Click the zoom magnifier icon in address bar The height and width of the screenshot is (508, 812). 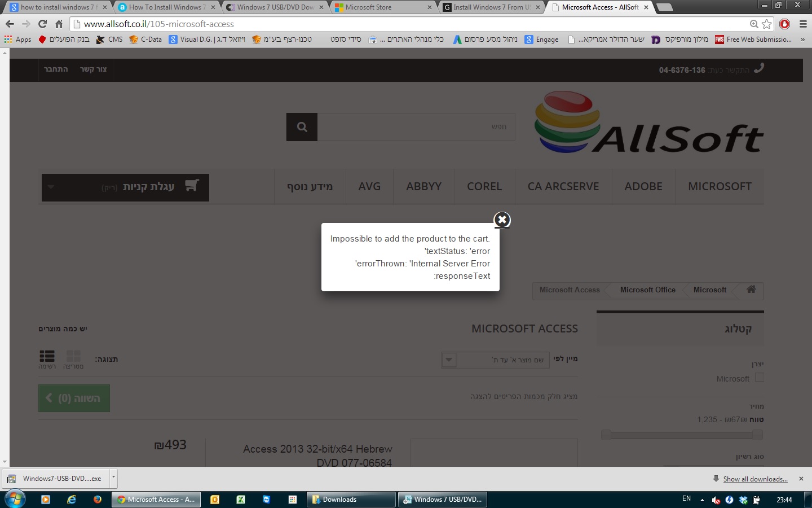pos(754,24)
